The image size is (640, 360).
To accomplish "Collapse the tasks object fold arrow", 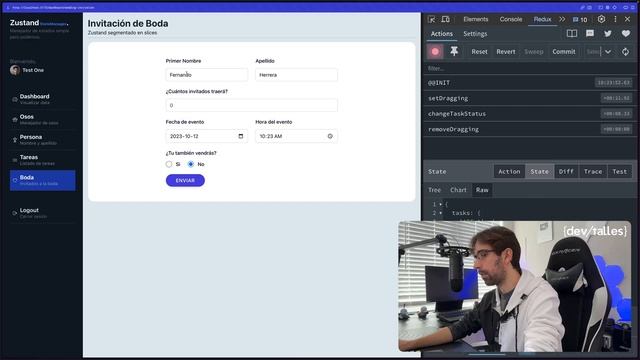I will click(440, 213).
